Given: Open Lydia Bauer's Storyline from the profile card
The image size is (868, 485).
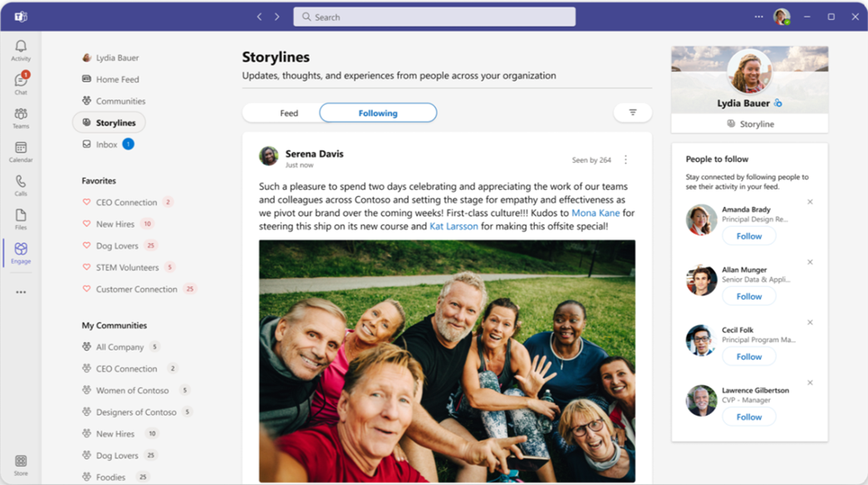Looking at the screenshot, I should (x=749, y=124).
